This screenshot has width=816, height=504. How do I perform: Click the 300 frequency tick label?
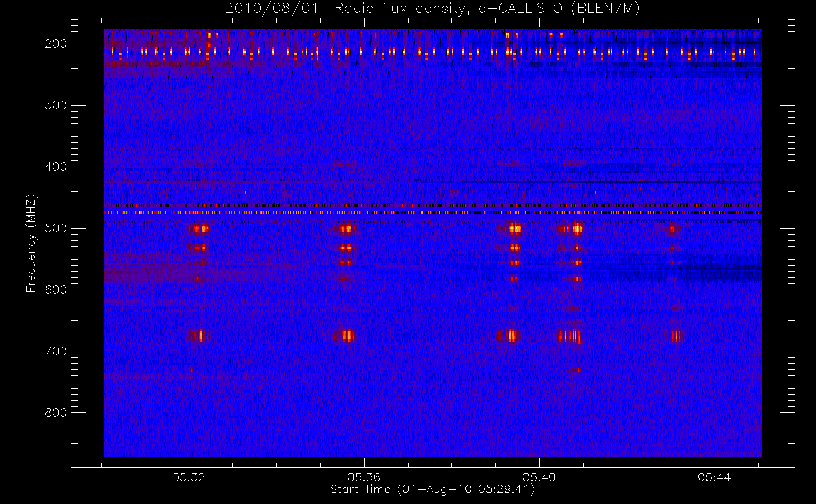click(x=56, y=105)
